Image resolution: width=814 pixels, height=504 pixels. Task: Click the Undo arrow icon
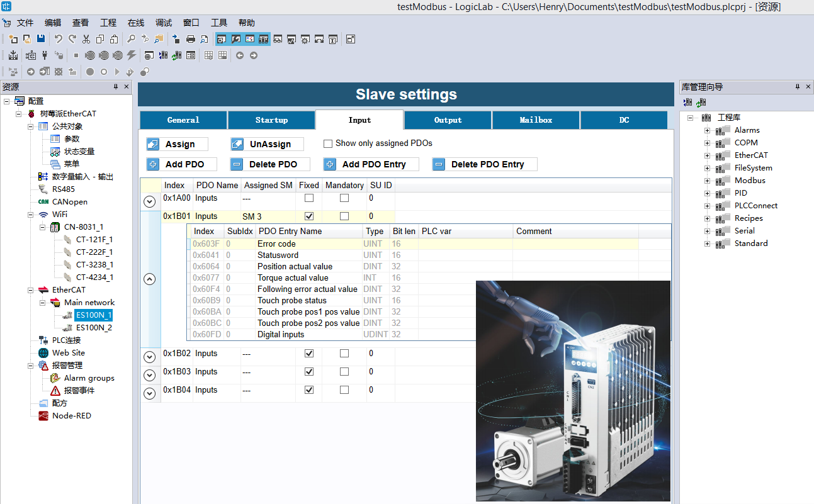[x=59, y=39]
